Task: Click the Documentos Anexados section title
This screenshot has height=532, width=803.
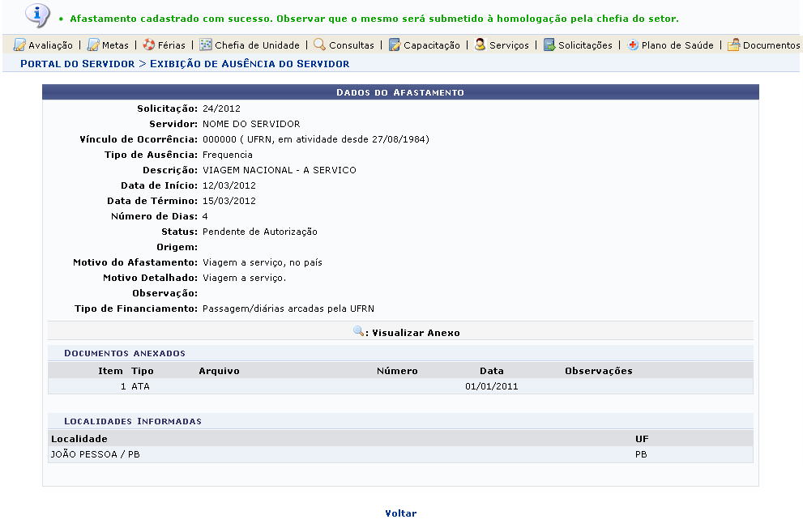Action: coord(125,353)
